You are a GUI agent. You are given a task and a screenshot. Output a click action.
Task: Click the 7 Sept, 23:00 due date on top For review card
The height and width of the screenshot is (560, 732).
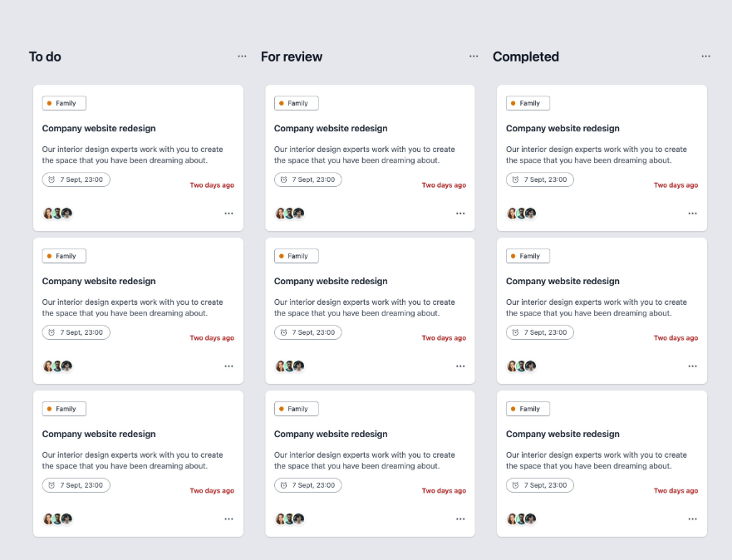coord(307,179)
